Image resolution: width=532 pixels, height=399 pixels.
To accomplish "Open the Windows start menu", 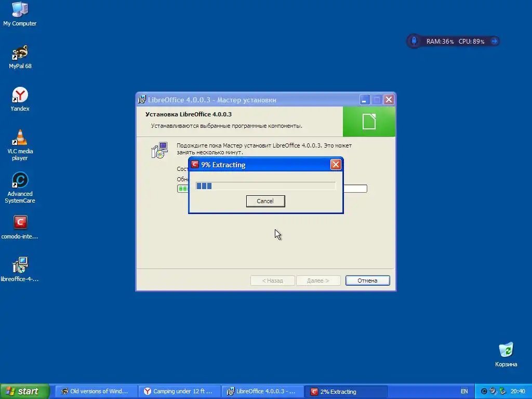I will tap(24, 391).
